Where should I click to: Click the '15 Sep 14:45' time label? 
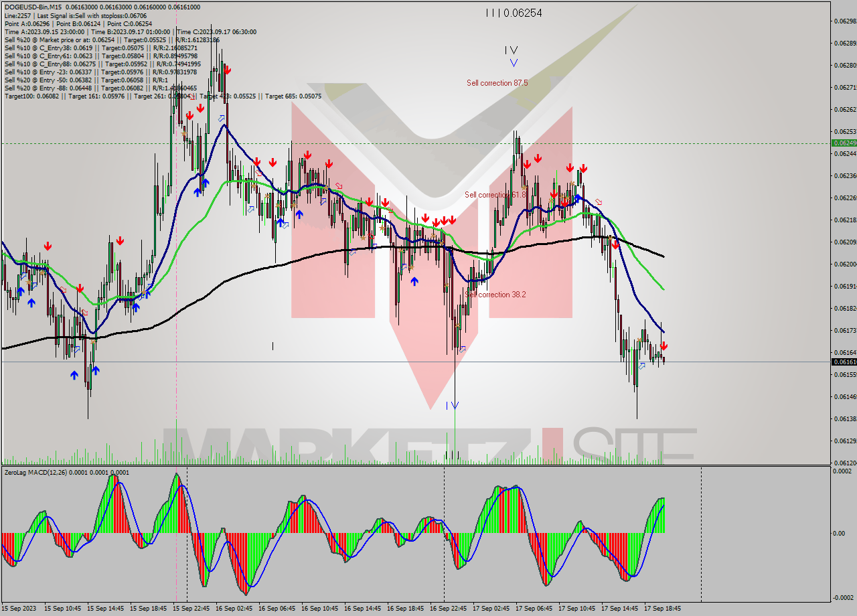(105, 609)
